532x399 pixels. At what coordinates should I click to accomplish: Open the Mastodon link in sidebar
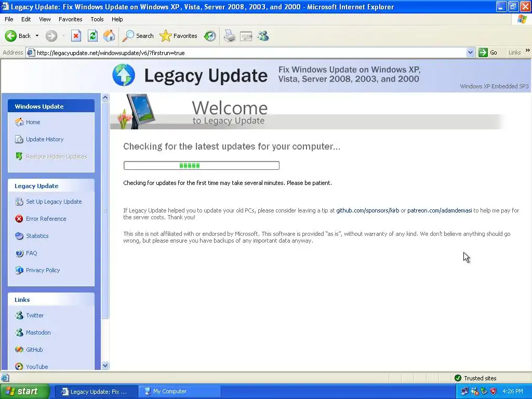click(38, 332)
